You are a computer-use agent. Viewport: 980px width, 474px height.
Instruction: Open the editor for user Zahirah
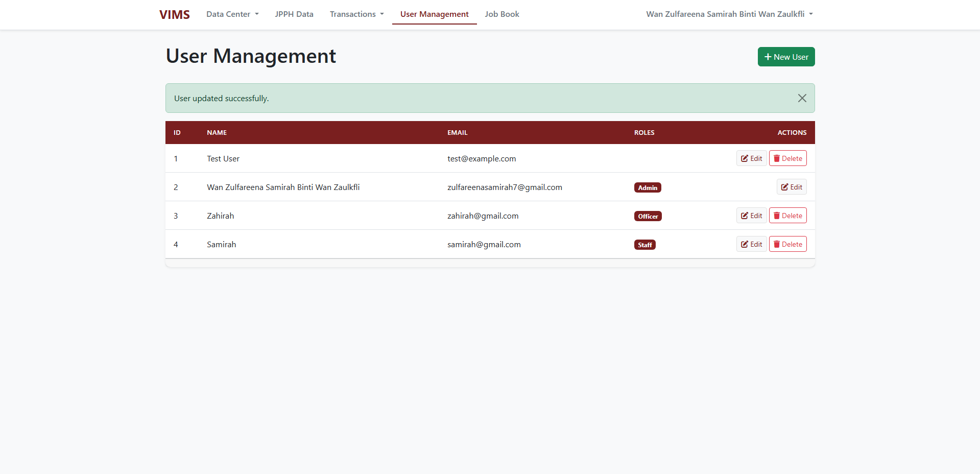coord(751,216)
